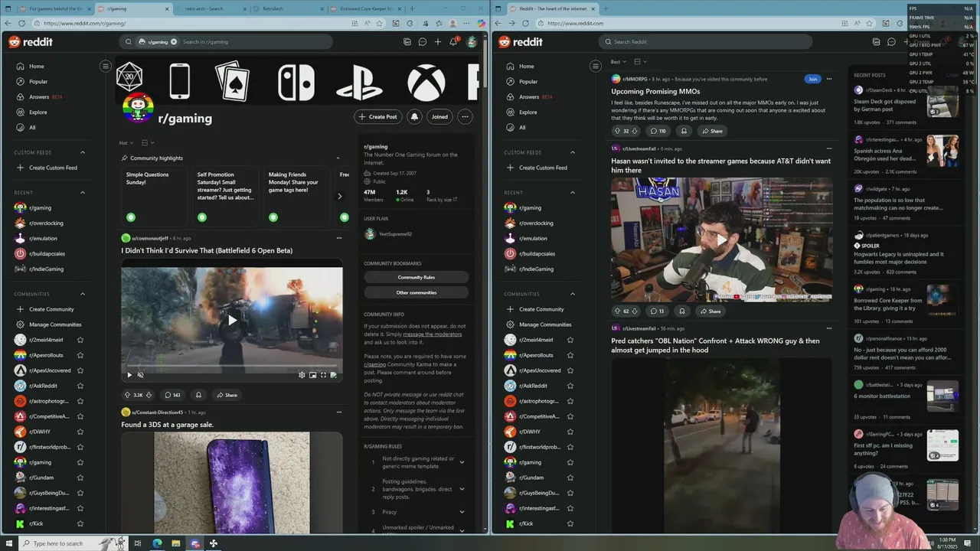Screen dimensions: 980x551
Task: Follow the 'message the moderators' link
Action: coord(433,334)
